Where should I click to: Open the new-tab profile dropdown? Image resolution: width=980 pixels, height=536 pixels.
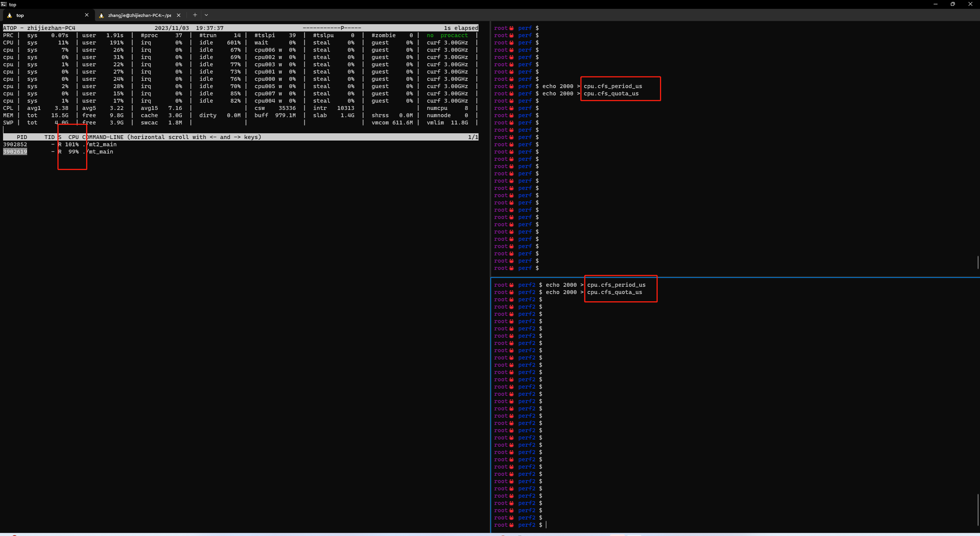coord(206,15)
